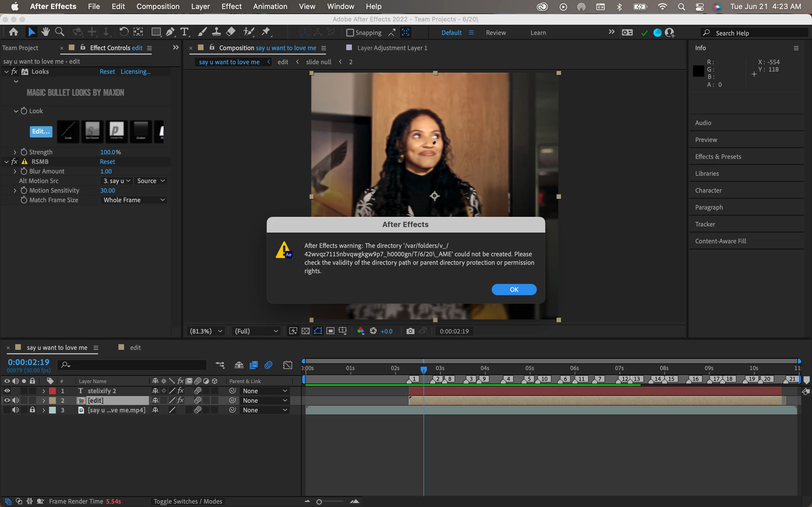Open the magnification 81.3% dropdown
Screen dimensions: 812x507
pos(206,331)
